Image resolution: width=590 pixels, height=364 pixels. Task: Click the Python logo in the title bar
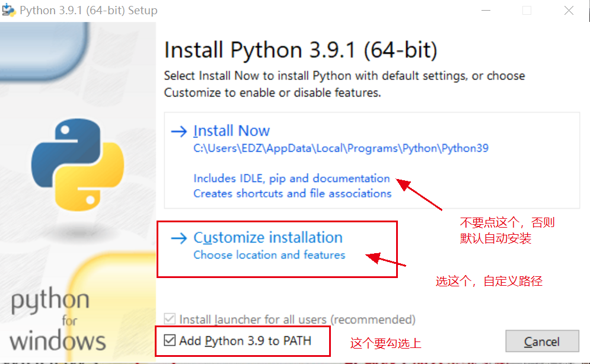point(9,10)
